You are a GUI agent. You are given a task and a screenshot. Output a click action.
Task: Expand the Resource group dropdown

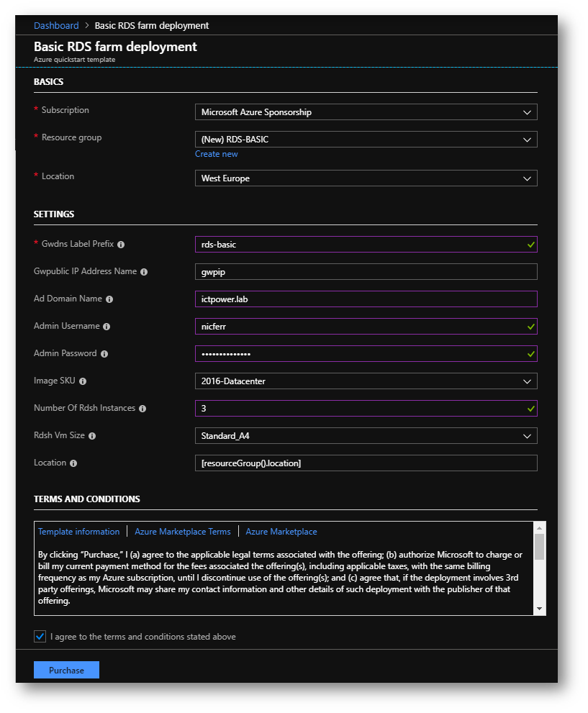click(366, 140)
